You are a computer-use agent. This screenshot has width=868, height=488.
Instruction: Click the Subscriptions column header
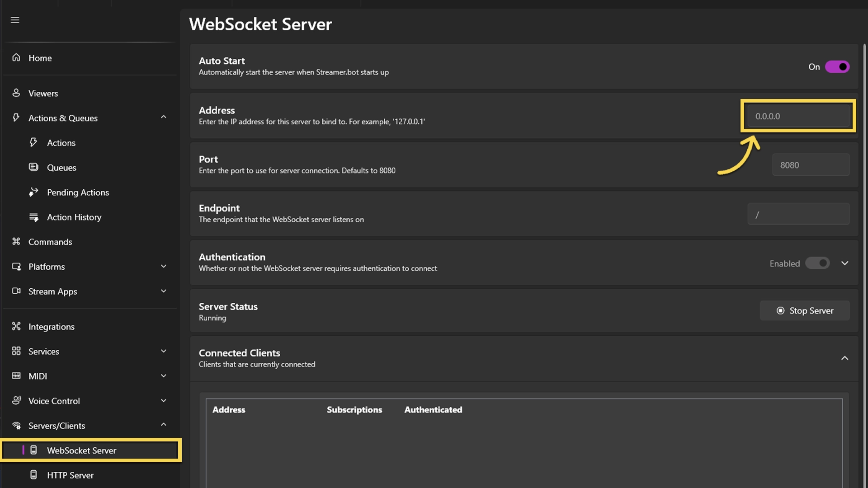pyautogui.click(x=354, y=410)
